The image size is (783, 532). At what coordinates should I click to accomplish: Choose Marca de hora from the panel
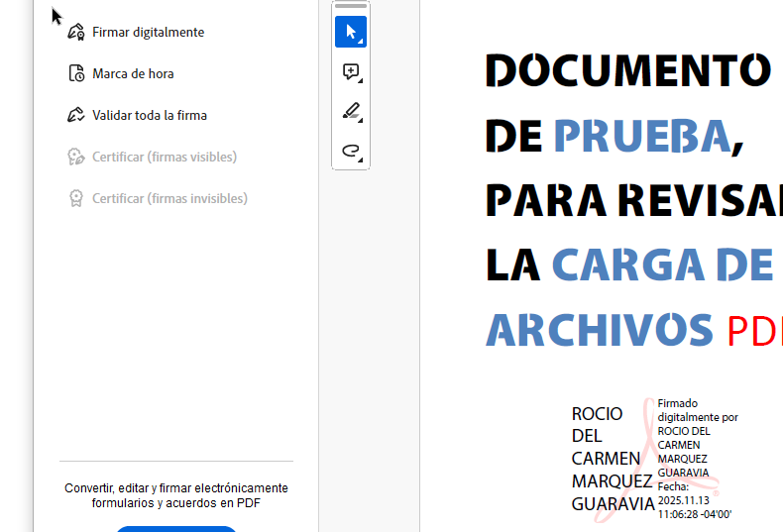[133, 73]
